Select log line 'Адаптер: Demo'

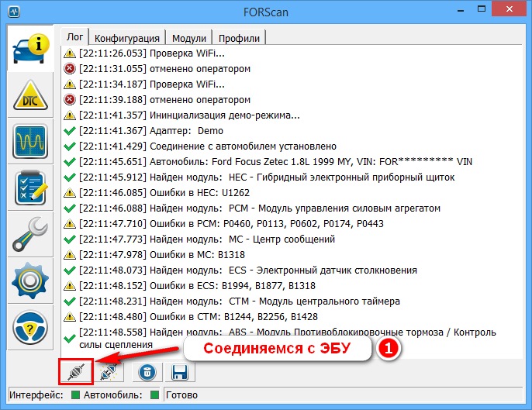point(292,130)
